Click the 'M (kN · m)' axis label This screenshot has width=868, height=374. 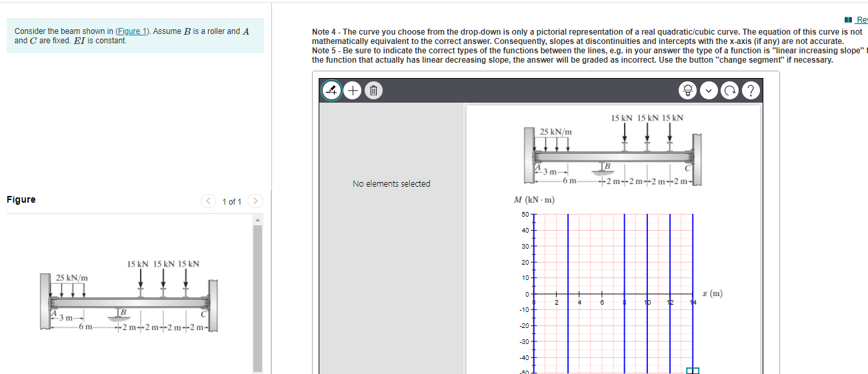(x=535, y=200)
